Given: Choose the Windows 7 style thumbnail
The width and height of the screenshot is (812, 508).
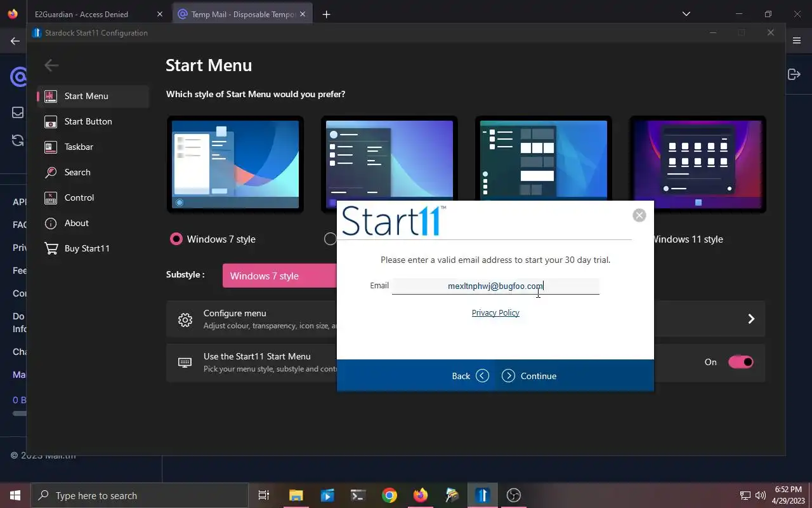Looking at the screenshot, I should (235, 164).
